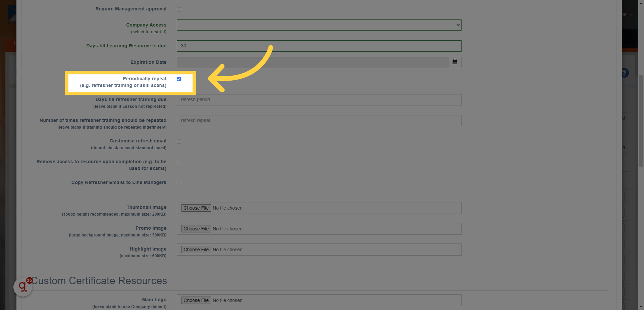The image size is (644, 310).
Task: Open the Grammarly-style 'g' widget with badge
Action: tap(23, 287)
